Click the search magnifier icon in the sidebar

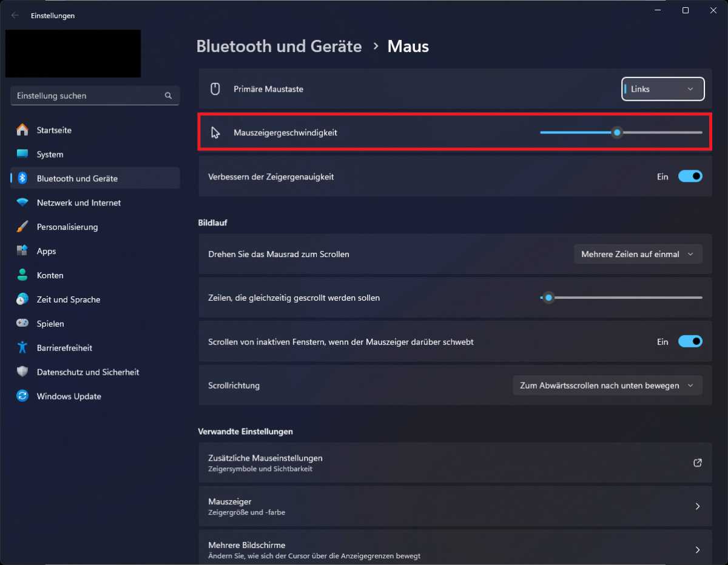click(168, 95)
